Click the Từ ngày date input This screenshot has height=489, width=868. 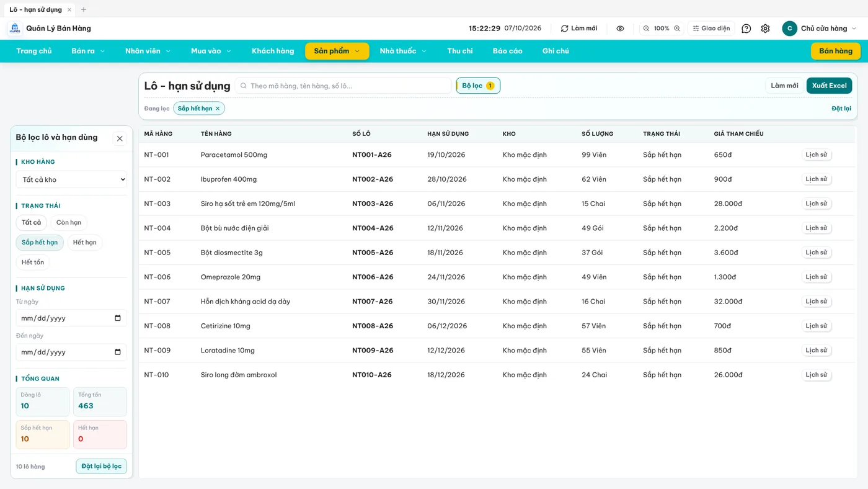point(71,318)
